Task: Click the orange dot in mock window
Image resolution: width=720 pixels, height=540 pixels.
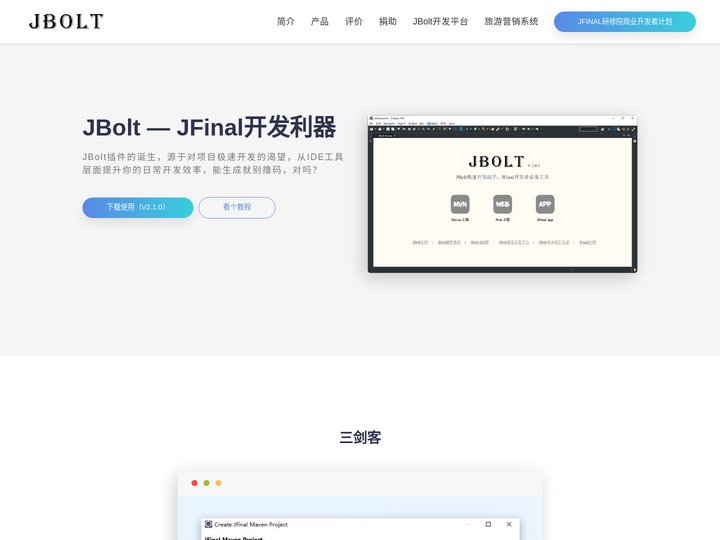Action: pos(219,483)
